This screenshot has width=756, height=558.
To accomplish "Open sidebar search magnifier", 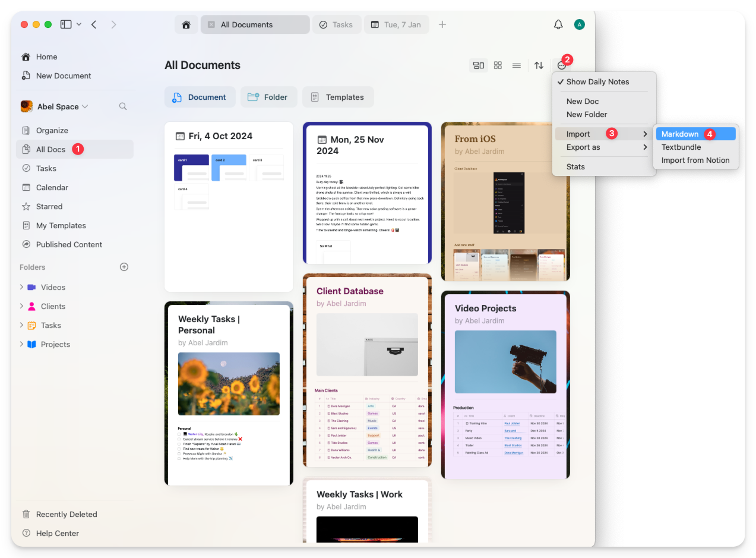I will (123, 106).
